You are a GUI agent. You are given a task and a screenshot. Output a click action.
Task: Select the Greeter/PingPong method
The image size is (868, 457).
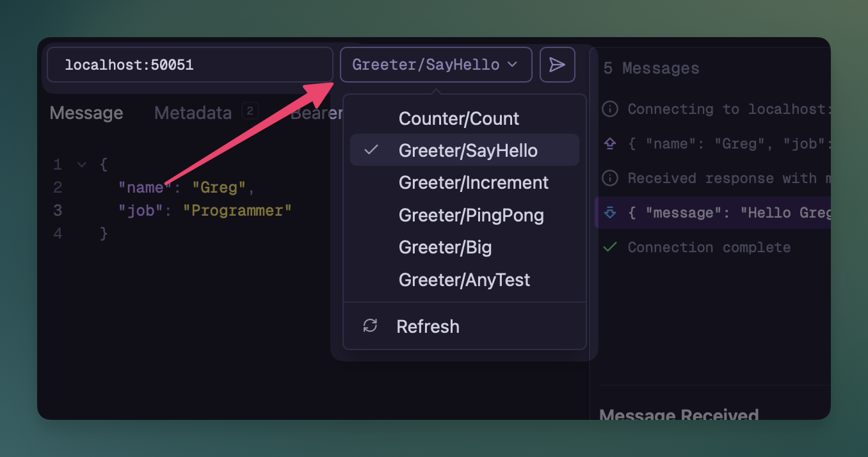point(470,215)
